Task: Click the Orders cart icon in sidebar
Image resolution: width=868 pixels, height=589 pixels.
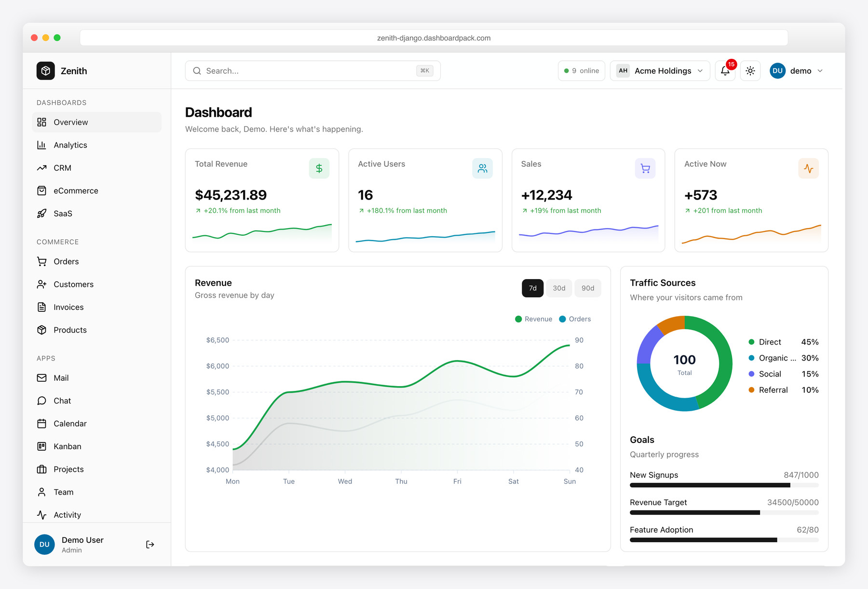Action: pos(42,262)
